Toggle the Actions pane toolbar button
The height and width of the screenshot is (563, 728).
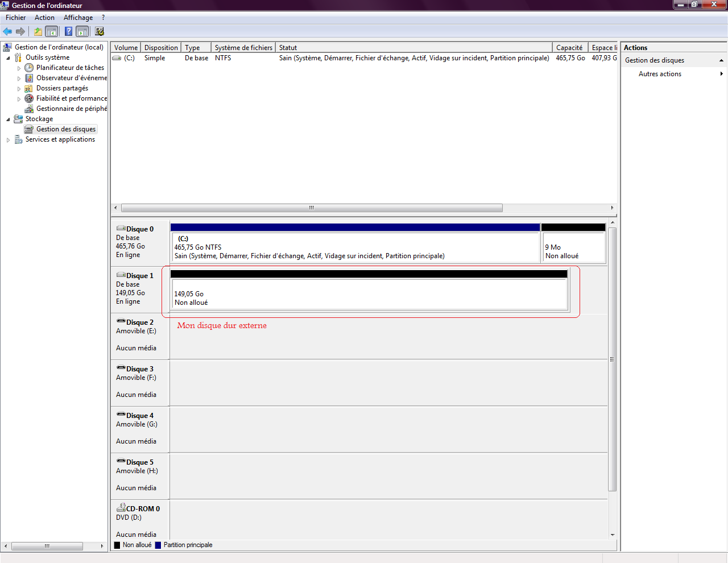click(x=82, y=32)
